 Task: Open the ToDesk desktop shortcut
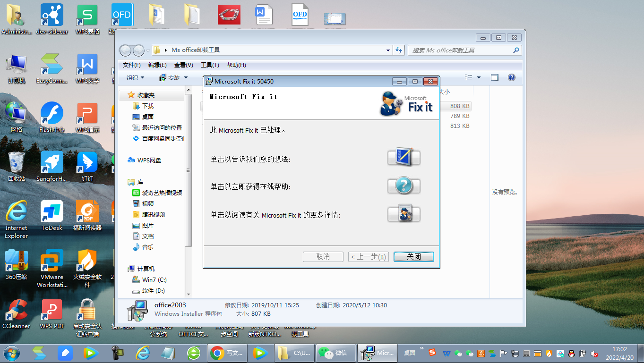tap(52, 216)
